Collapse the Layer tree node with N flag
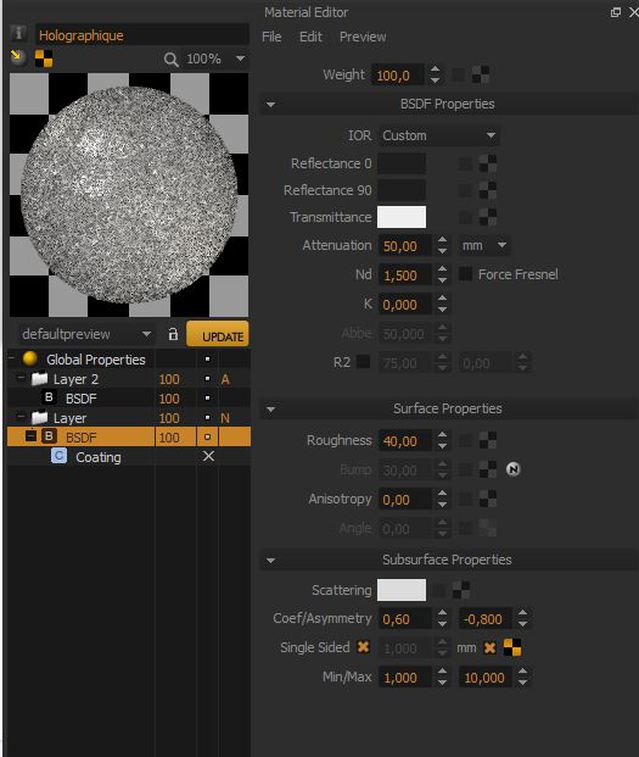Viewport: 639px width, 757px height. pyautogui.click(x=21, y=417)
